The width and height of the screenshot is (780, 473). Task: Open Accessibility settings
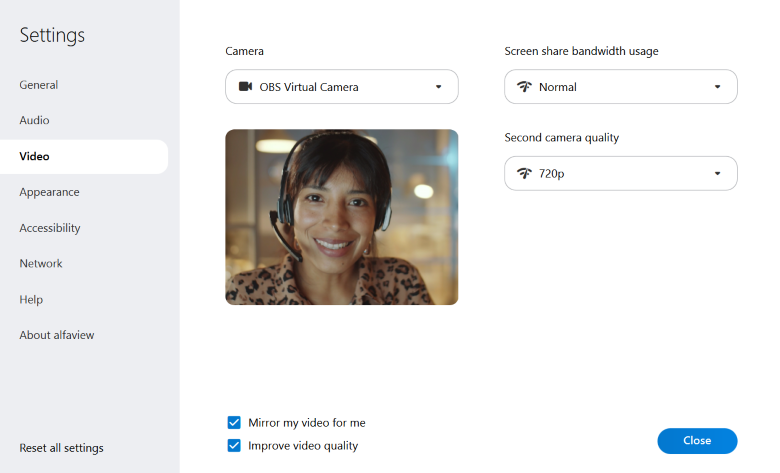click(x=50, y=228)
